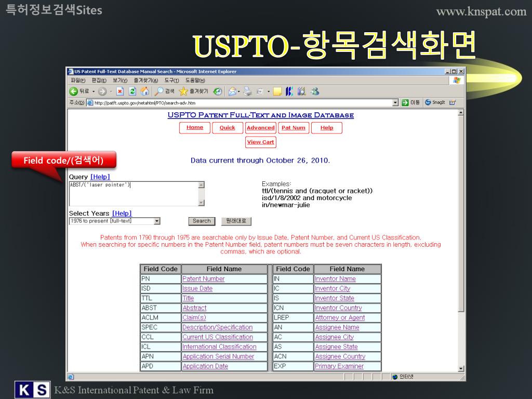Click the grey forward arrow button
This screenshot has height=399, width=532.
click(x=102, y=91)
